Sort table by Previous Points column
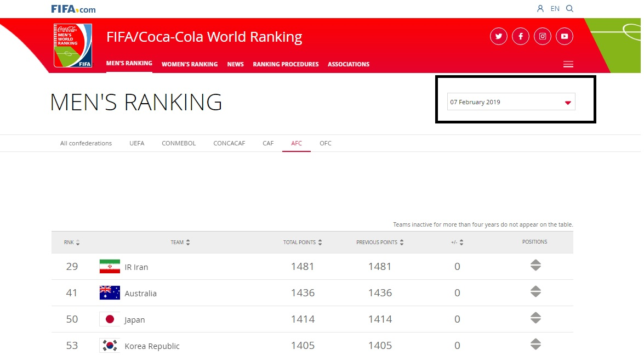 point(380,243)
